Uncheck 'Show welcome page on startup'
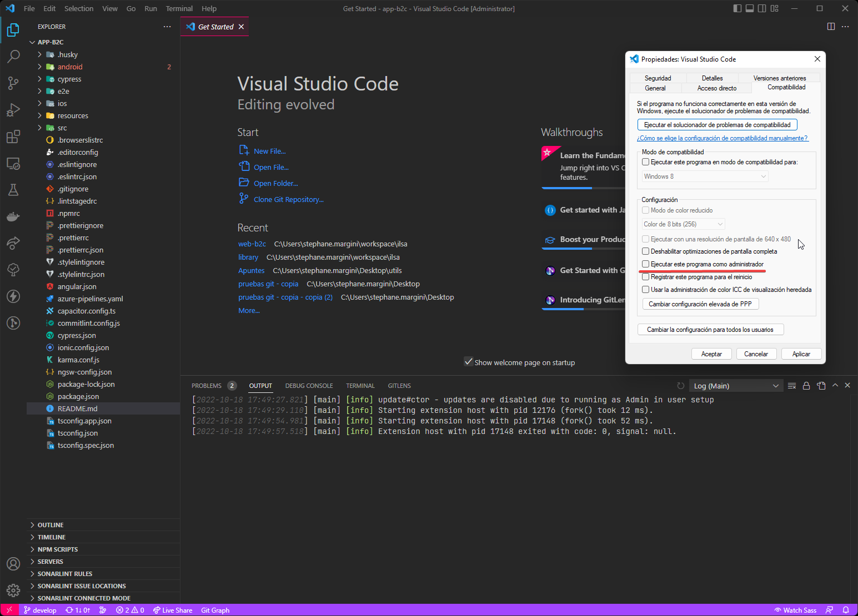This screenshot has width=858, height=616. [x=468, y=362]
